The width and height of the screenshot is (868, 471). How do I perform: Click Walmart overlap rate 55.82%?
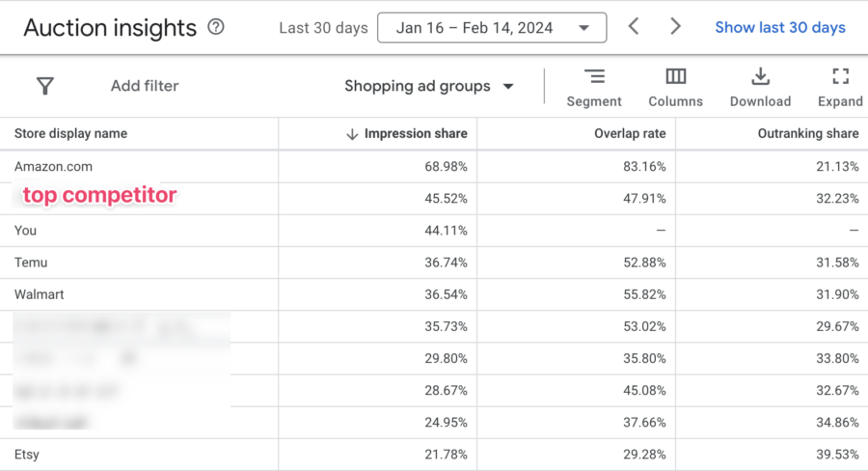(x=644, y=294)
